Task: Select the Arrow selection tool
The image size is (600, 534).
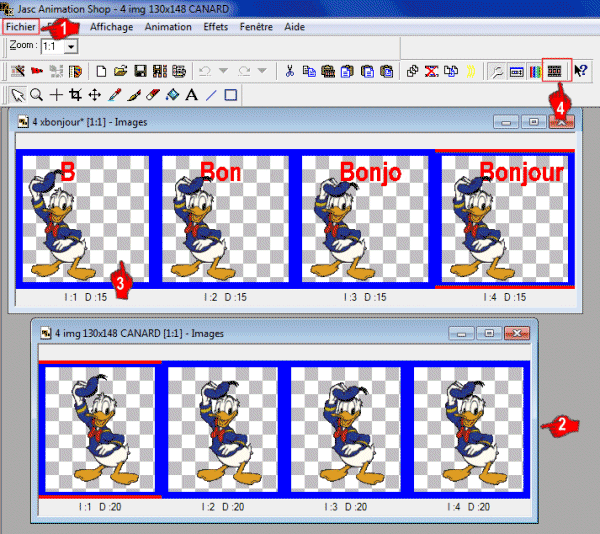Action: pos(17,95)
